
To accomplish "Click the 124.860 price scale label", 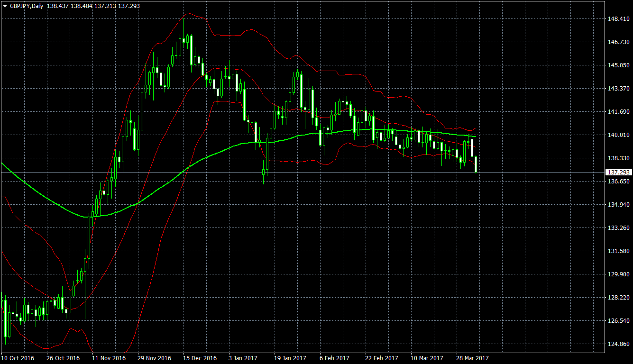I will coord(618,344).
